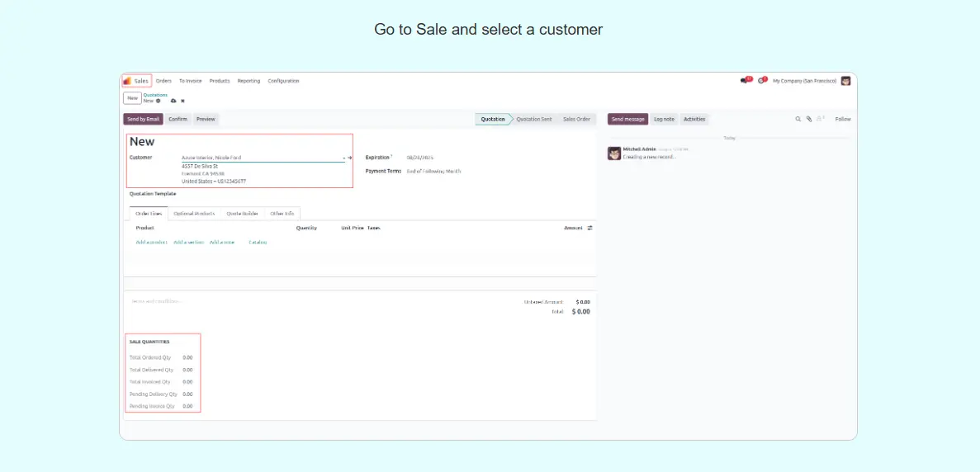Image resolution: width=980 pixels, height=472 pixels.
Task: Click the paperclip attachments icon
Action: [809, 119]
